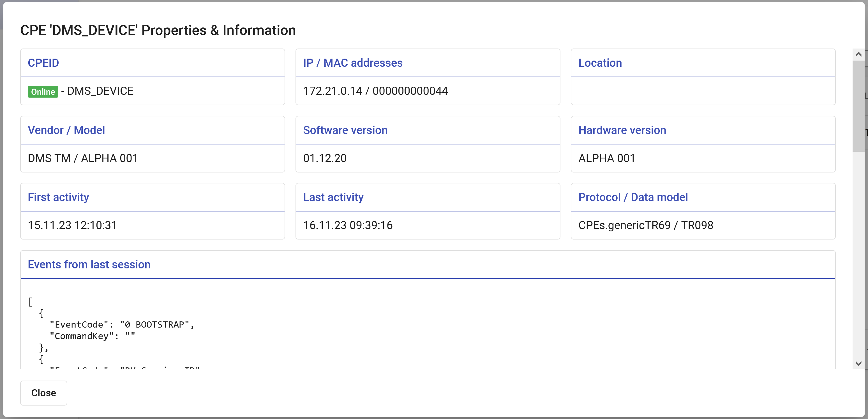Click the IP / MAC addresses heading
Image resolution: width=868 pixels, height=419 pixels.
click(352, 63)
